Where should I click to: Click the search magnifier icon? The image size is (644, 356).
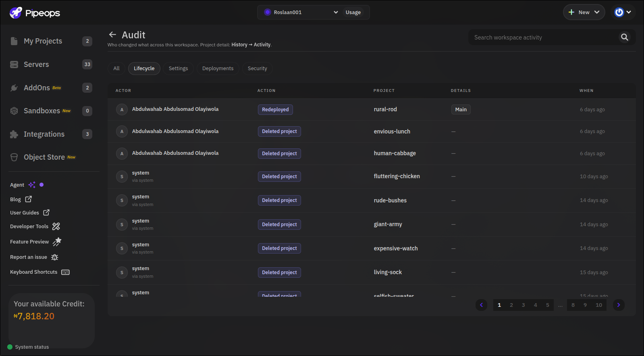[625, 37]
